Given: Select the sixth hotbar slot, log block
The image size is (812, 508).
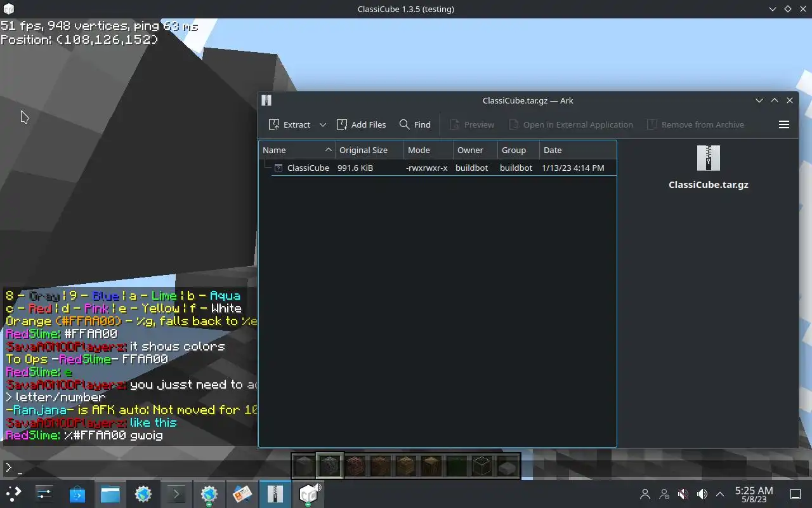Looking at the screenshot, I should pos(431,467).
